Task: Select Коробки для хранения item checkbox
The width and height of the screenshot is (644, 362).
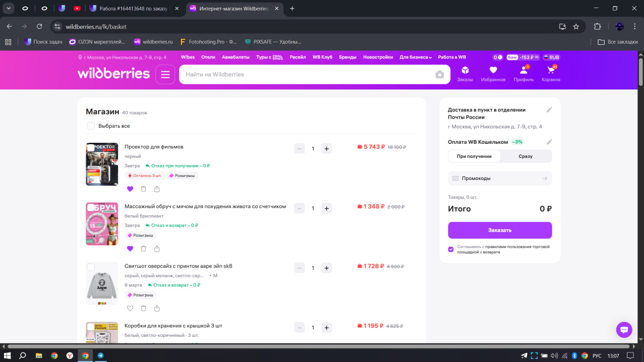Action: coord(91,327)
